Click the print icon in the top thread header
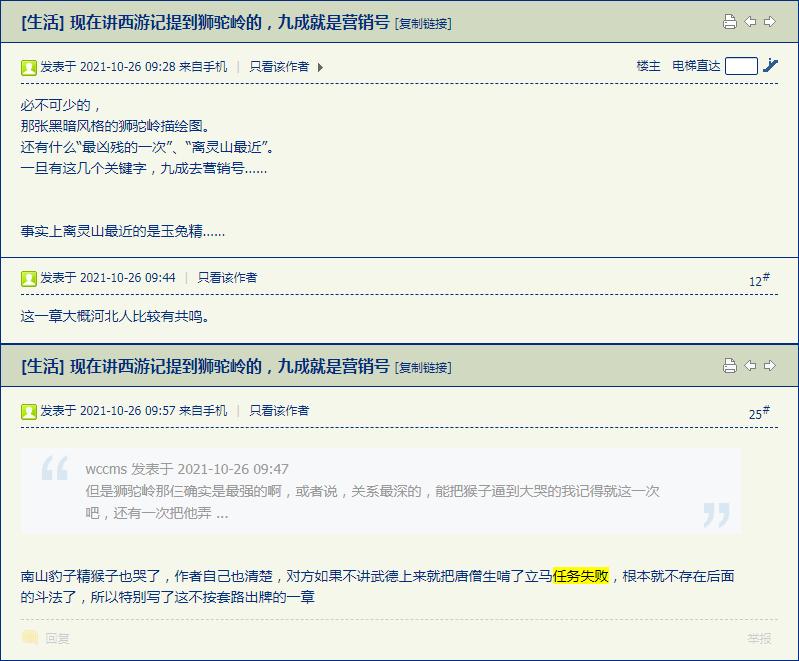 point(730,22)
